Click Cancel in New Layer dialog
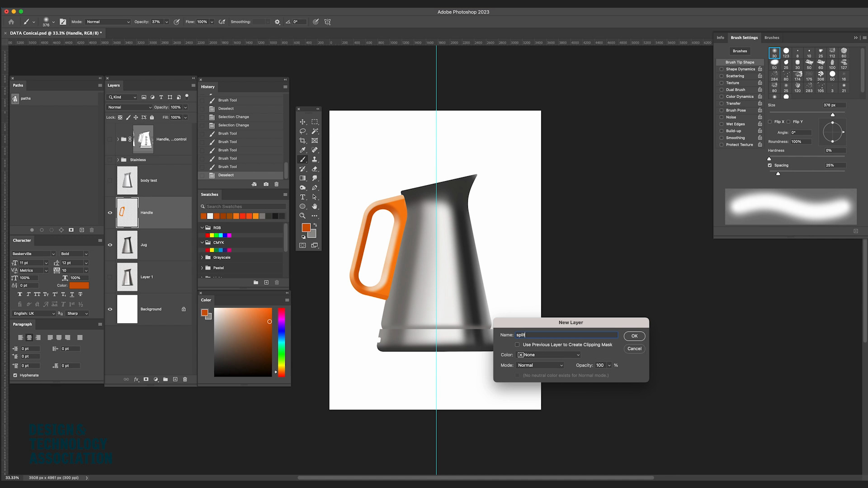 click(x=634, y=349)
